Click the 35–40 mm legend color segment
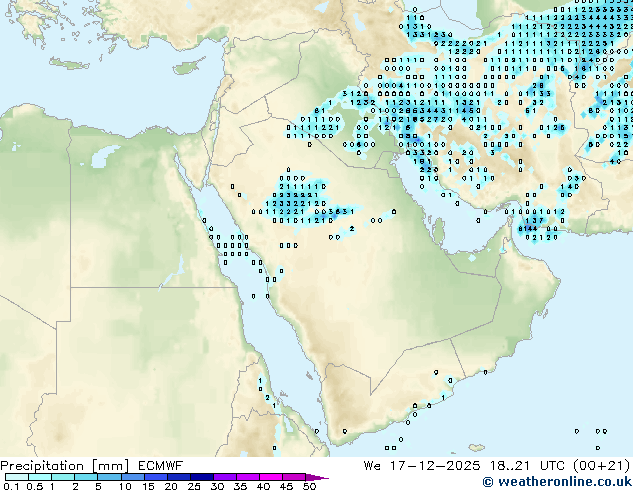 click(x=247, y=477)
